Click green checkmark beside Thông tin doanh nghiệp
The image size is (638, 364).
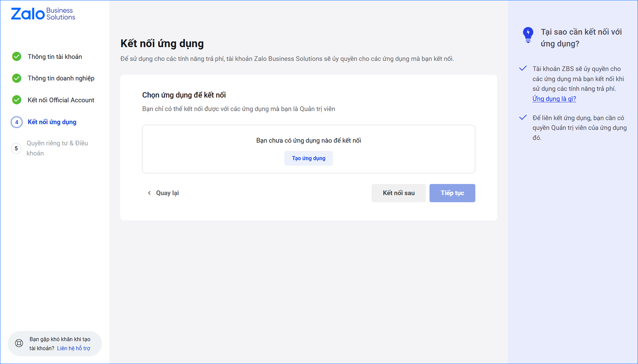coord(17,78)
